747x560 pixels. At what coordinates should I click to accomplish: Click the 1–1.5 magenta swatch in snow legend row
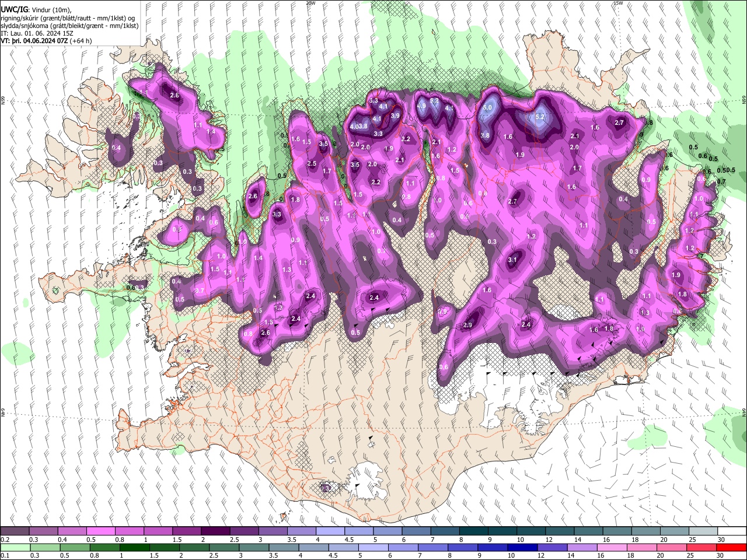pyautogui.click(x=158, y=531)
